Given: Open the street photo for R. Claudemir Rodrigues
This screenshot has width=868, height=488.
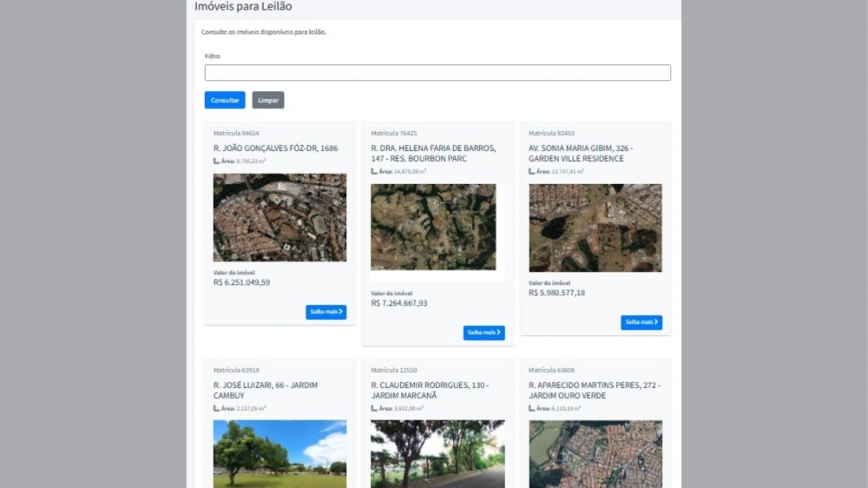Looking at the screenshot, I should pos(437,453).
